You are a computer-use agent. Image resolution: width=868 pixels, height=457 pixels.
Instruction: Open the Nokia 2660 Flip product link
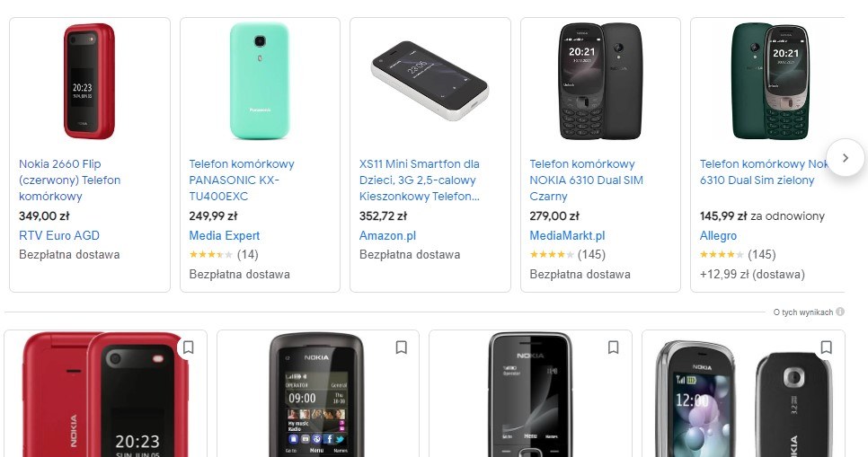(69, 180)
